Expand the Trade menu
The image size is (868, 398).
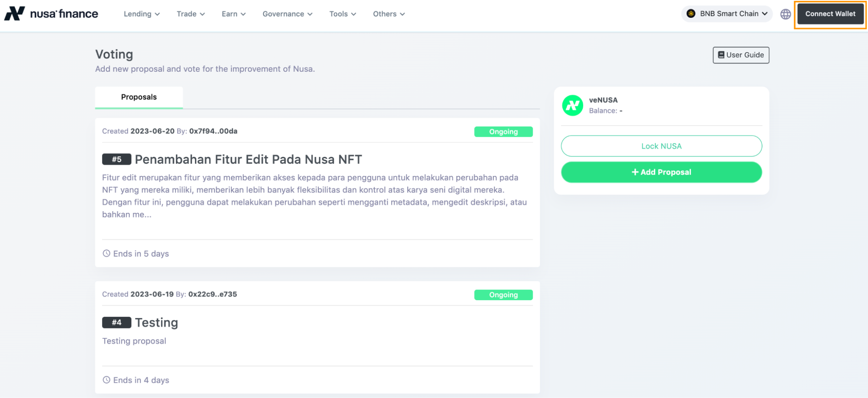191,14
